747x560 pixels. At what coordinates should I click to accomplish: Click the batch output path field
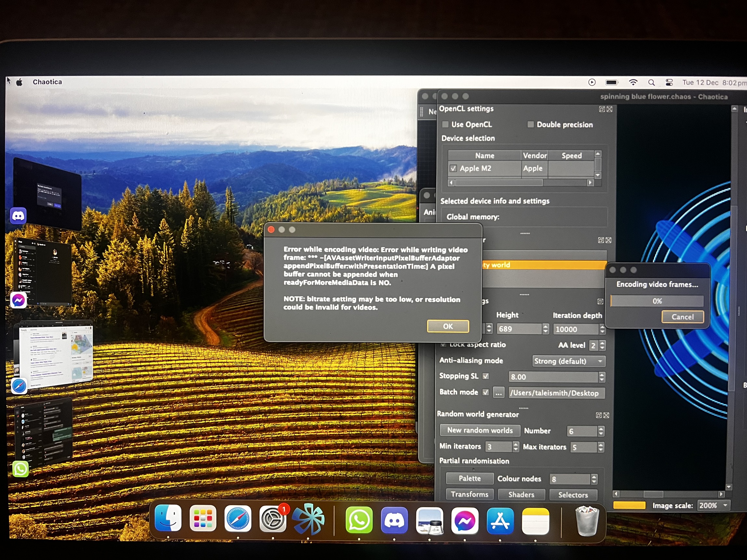557,393
